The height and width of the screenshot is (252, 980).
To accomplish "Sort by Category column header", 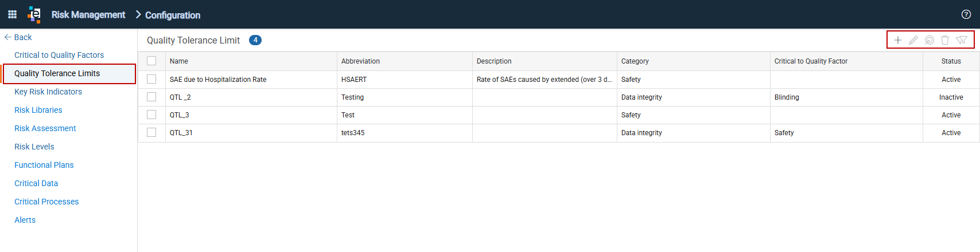I will pyautogui.click(x=694, y=61).
